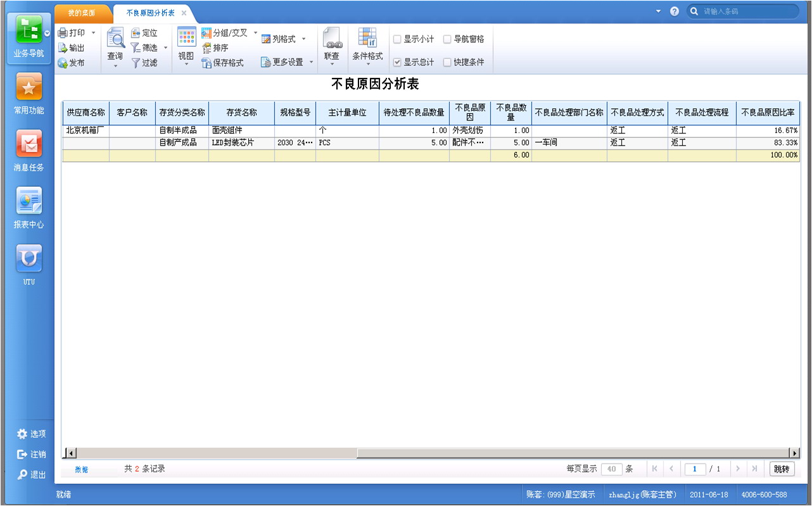Click the 分组/交叉 icon
This screenshot has width=812, height=506.
206,33
